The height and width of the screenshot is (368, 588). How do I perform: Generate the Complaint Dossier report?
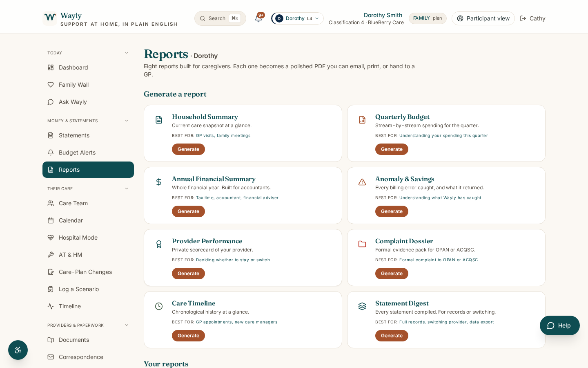(392, 274)
